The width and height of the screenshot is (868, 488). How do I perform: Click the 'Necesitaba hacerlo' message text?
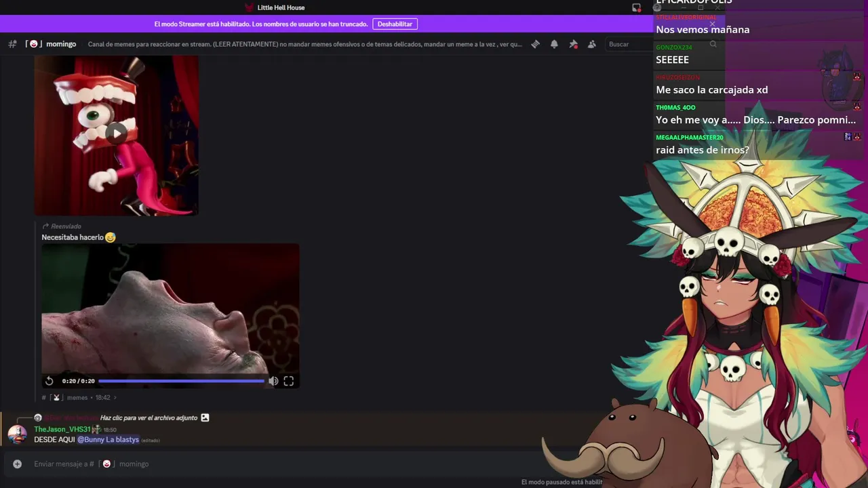[73, 237]
